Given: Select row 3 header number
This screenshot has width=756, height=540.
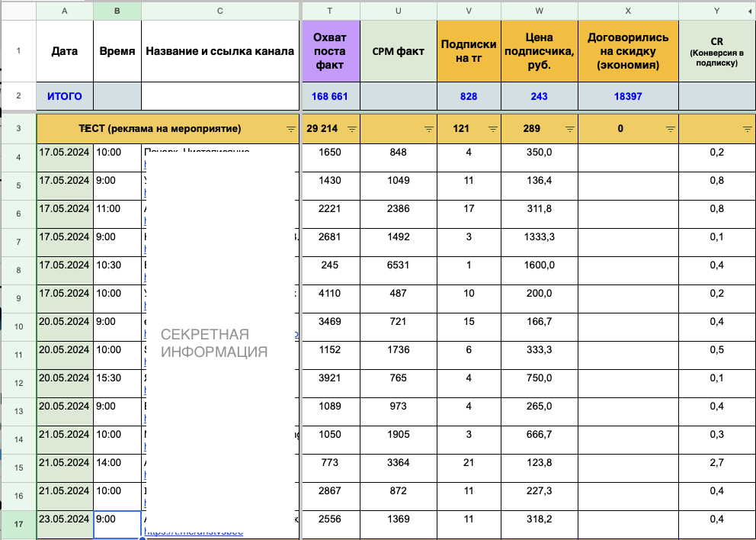Looking at the screenshot, I should coord(18,129).
